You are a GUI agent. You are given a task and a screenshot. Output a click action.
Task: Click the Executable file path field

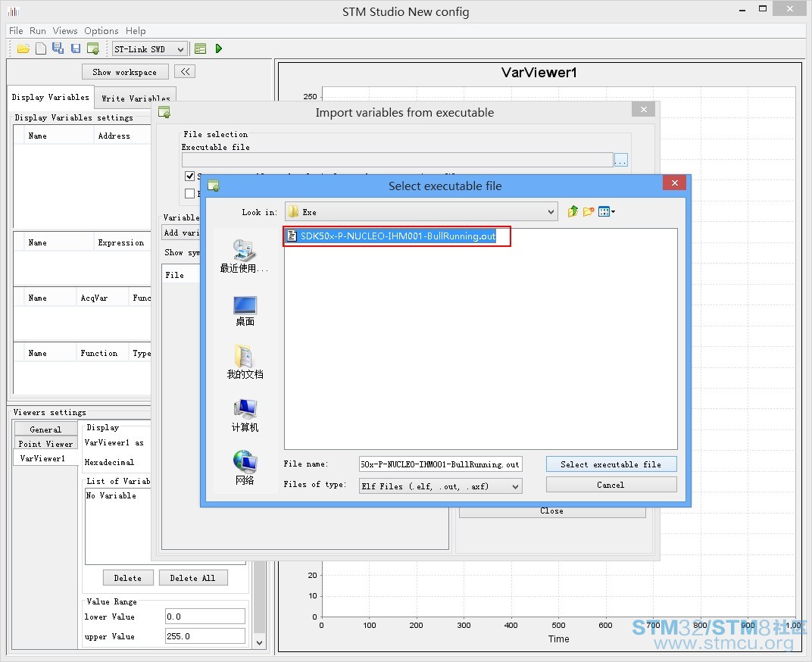397,160
